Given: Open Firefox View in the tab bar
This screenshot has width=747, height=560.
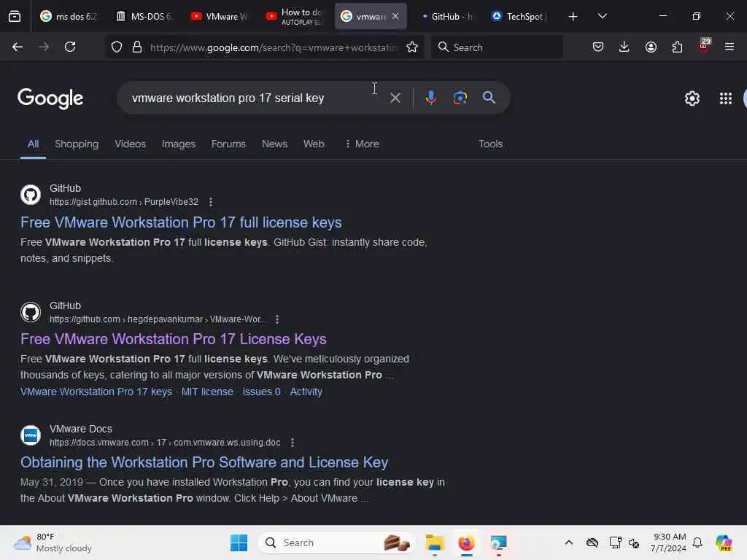Looking at the screenshot, I should click(15, 16).
